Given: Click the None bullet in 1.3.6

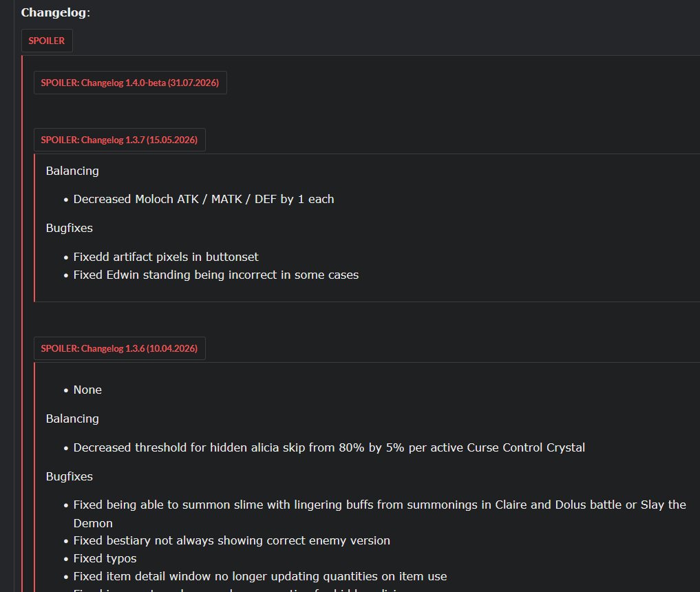Looking at the screenshot, I should tap(87, 390).
